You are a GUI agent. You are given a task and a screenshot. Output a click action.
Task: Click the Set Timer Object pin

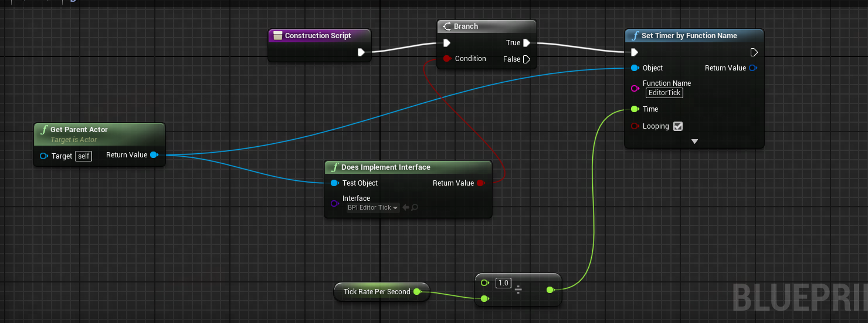point(635,68)
